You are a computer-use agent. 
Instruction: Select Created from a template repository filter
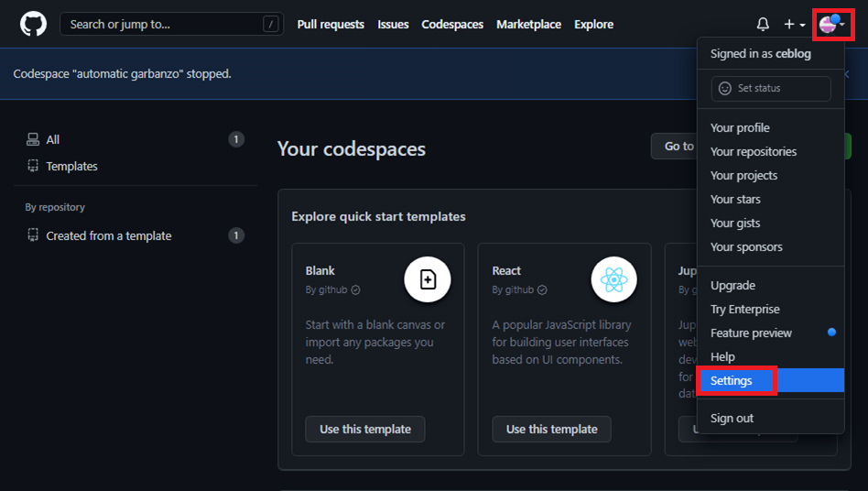(136, 235)
